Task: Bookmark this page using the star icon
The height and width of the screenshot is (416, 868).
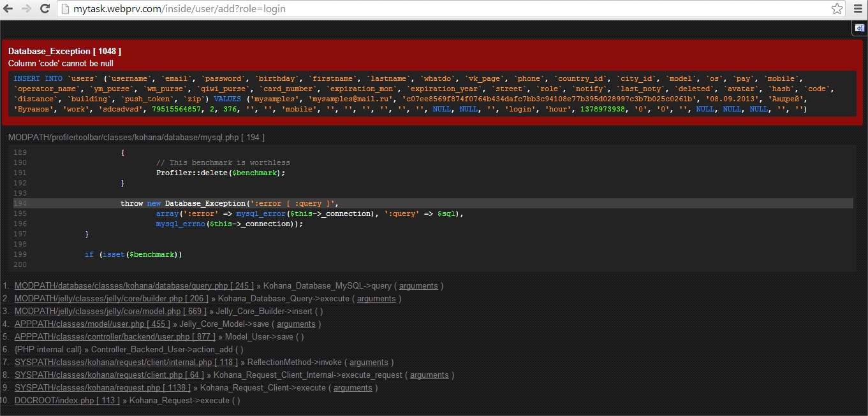Action: coord(837,9)
